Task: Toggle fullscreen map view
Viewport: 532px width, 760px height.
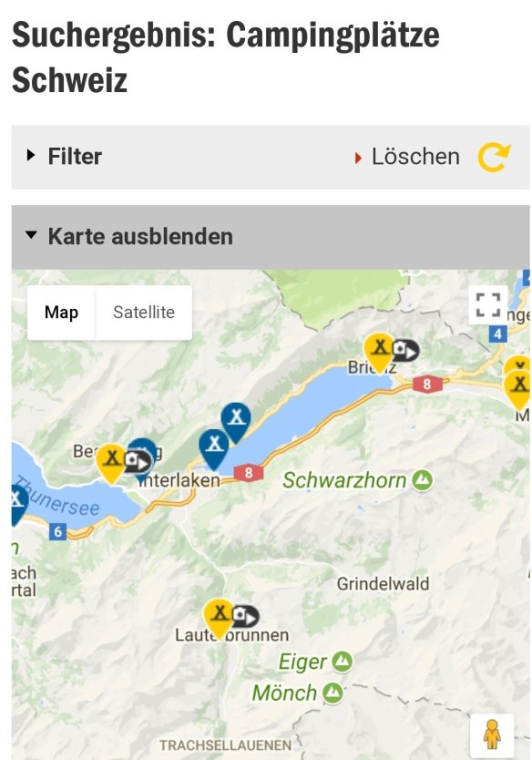Action: 488,305
